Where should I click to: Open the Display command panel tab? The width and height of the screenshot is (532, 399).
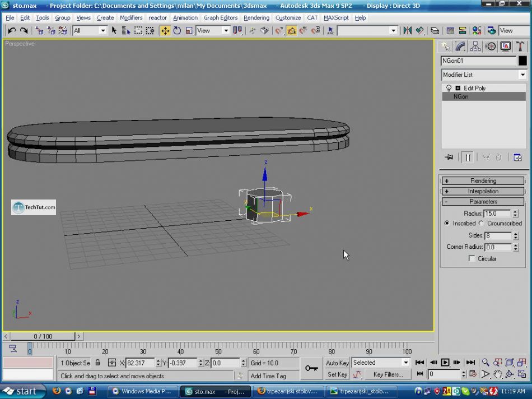click(x=506, y=47)
